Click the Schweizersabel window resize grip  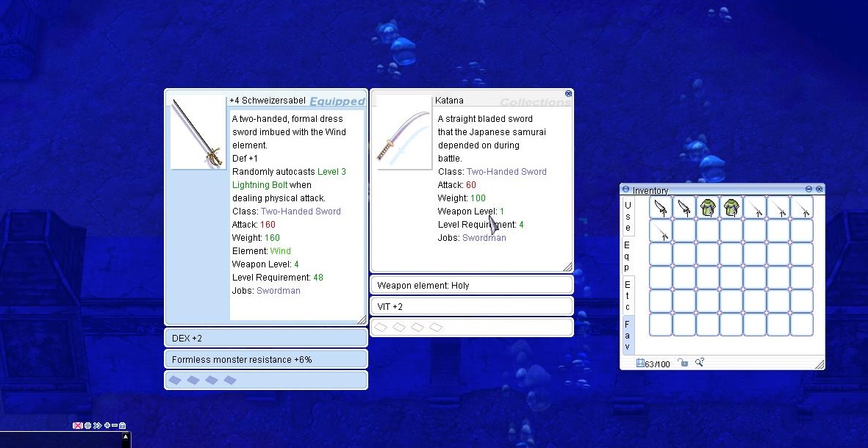point(362,319)
